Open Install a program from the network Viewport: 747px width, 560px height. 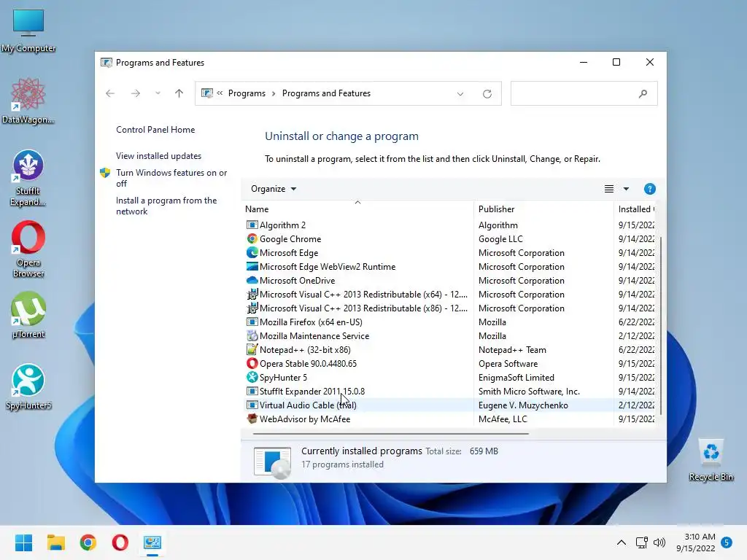point(166,206)
